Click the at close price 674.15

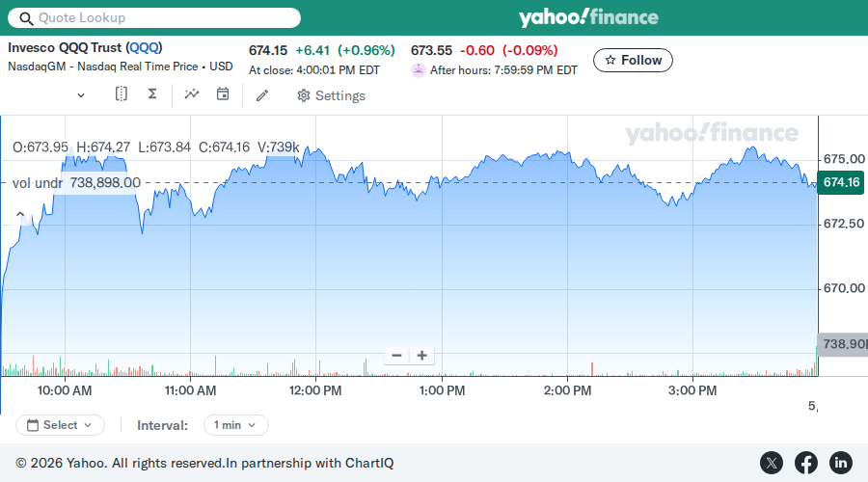pos(268,50)
